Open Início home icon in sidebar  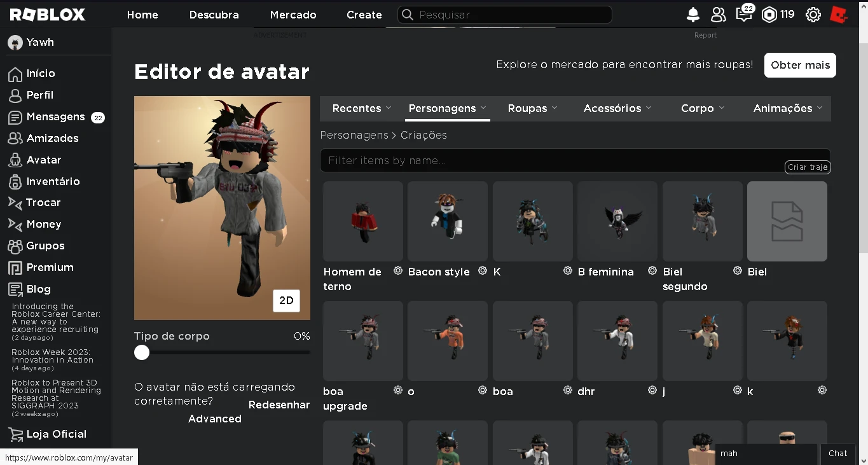(15, 74)
